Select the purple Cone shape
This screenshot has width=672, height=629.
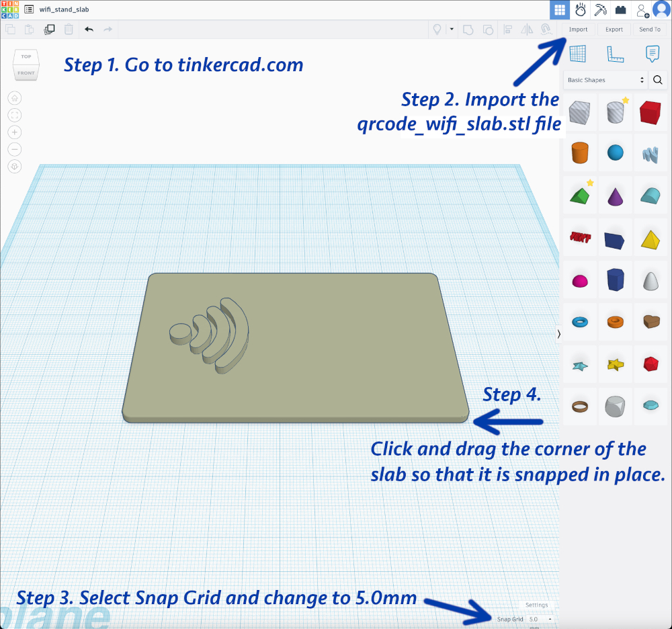pyautogui.click(x=616, y=196)
